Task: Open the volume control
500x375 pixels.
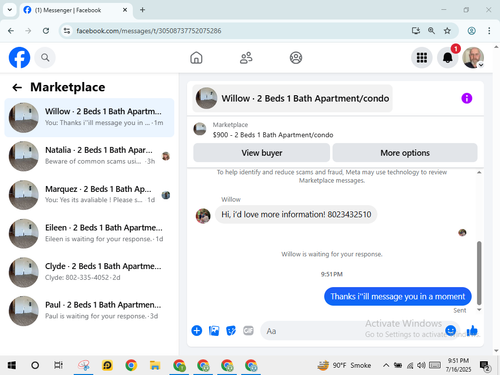Action: click(421, 365)
